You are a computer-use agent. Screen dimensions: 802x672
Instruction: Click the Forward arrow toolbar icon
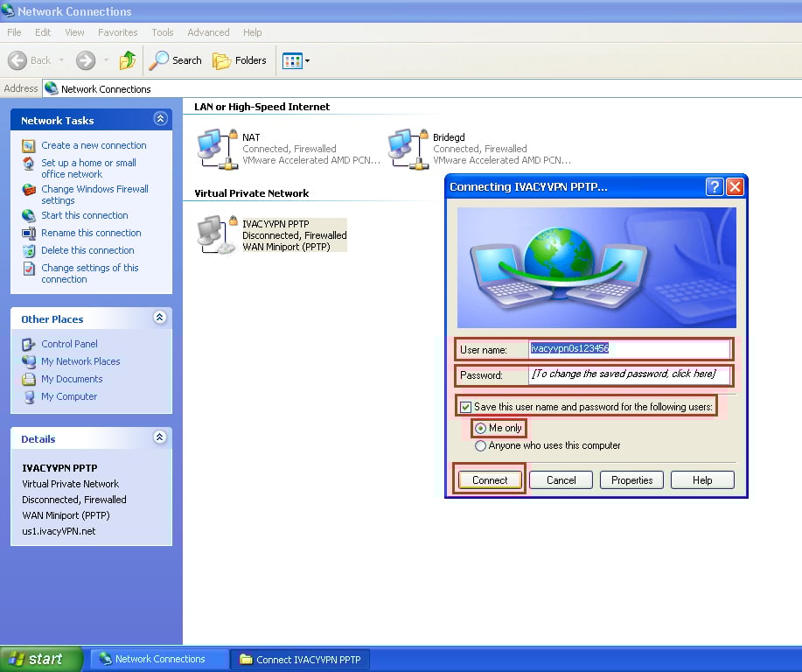pyautogui.click(x=86, y=60)
